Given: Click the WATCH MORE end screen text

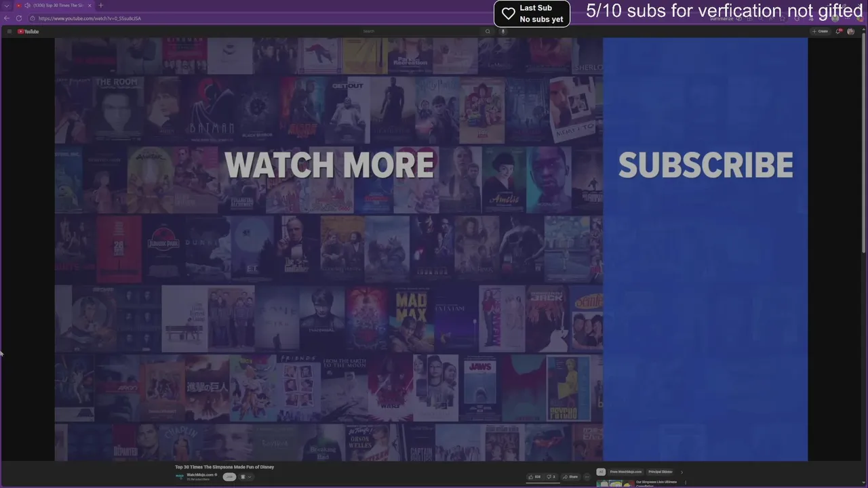Looking at the screenshot, I should click(x=329, y=165).
